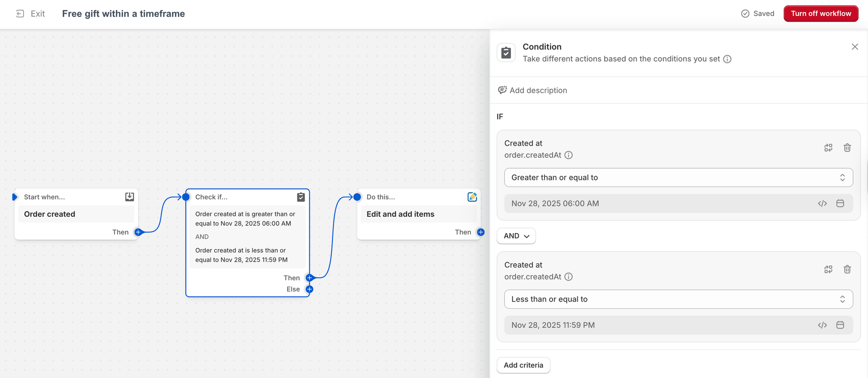The width and height of the screenshot is (868, 378).
Task: Select the 'Edit and add items' action node
Action: coord(418,214)
